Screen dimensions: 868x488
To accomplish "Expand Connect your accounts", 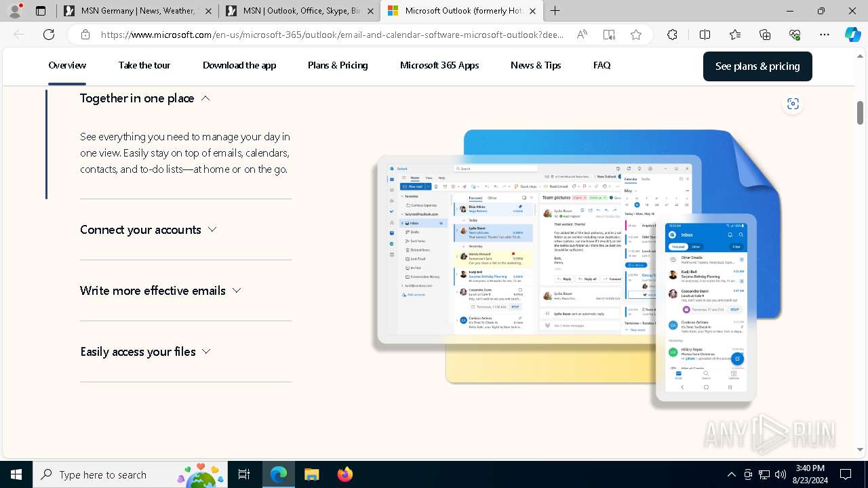I will (149, 230).
